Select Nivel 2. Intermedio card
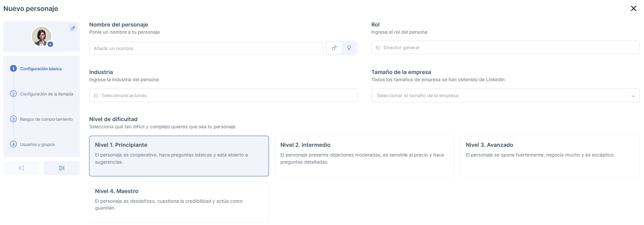Screen dimensions: 644x225 point(364,156)
